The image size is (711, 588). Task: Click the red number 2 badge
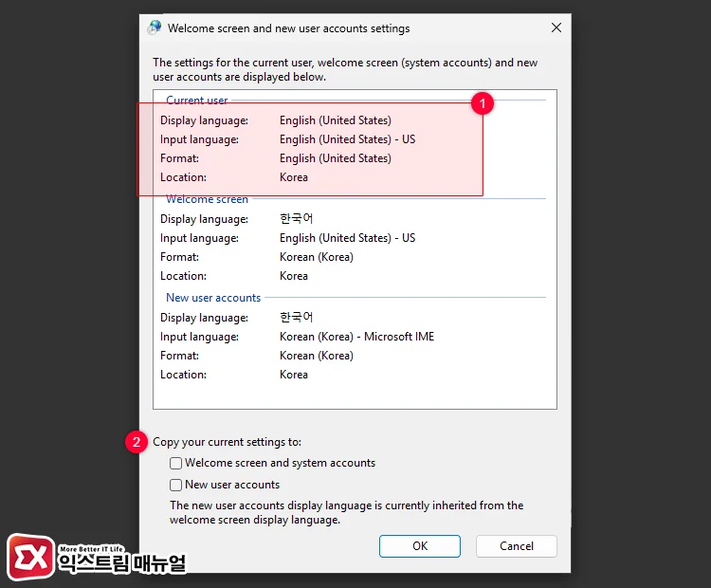[137, 442]
